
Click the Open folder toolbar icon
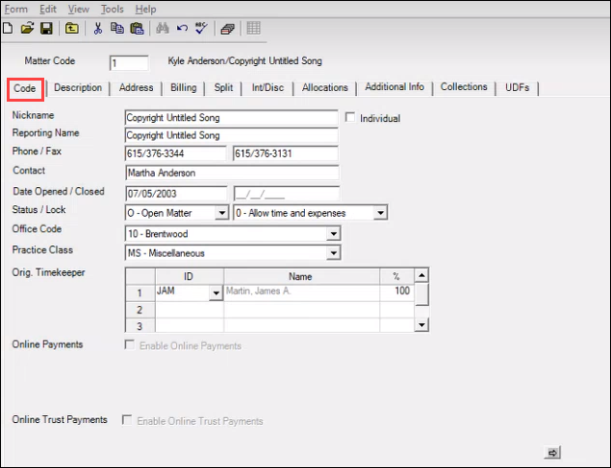click(27, 28)
